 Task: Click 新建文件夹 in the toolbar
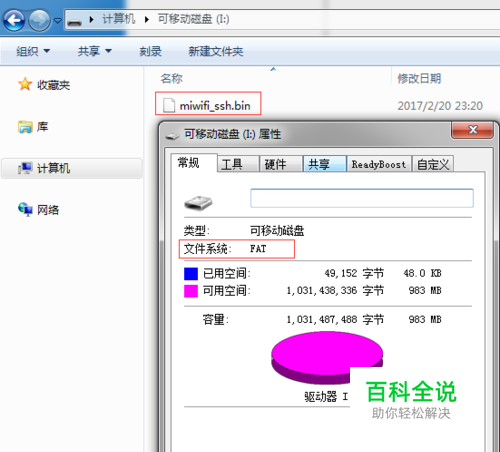pyautogui.click(x=216, y=51)
